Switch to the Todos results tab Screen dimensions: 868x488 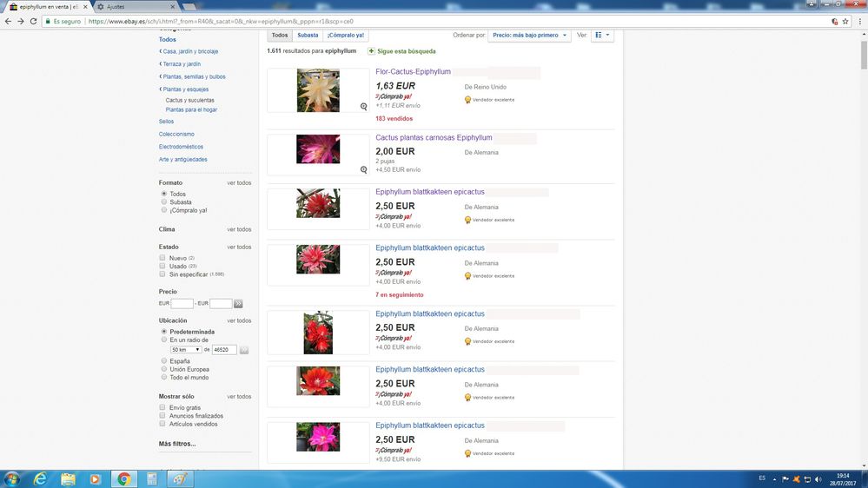(280, 35)
